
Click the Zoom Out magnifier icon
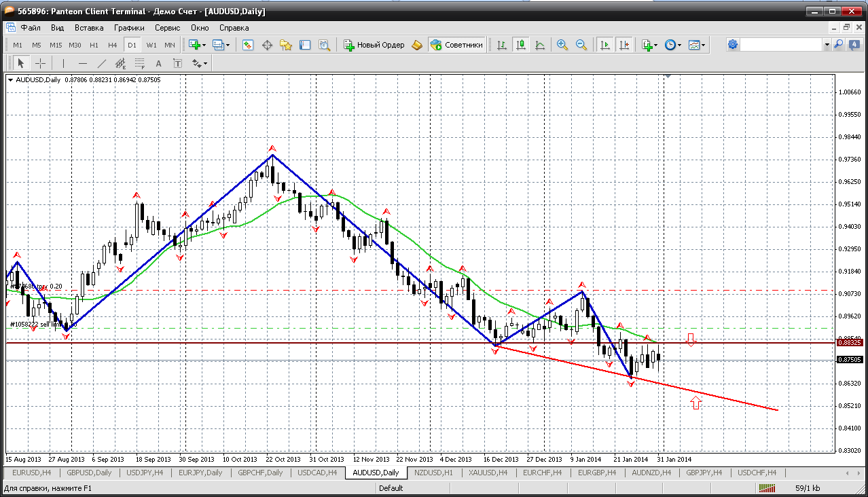pyautogui.click(x=581, y=45)
